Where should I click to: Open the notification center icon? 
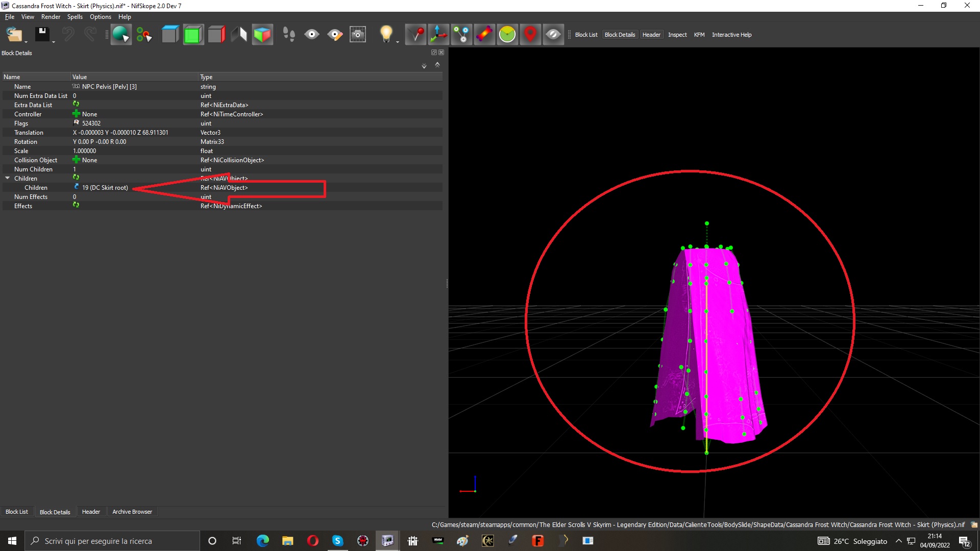(x=965, y=541)
